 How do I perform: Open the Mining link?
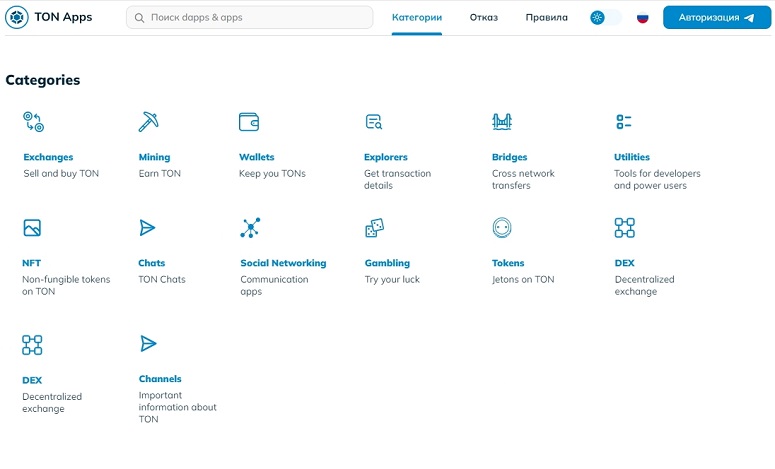point(154,157)
